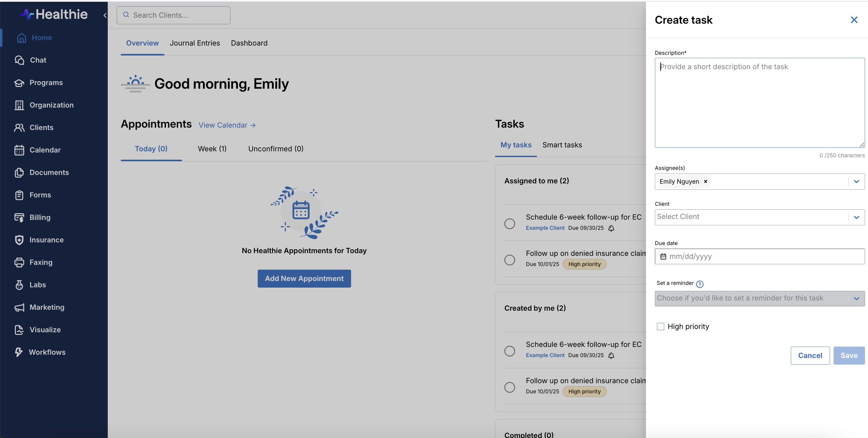This screenshot has width=868, height=438.
Task: Open the Billing sidebar icon
Action: click(x=19, y=218)
